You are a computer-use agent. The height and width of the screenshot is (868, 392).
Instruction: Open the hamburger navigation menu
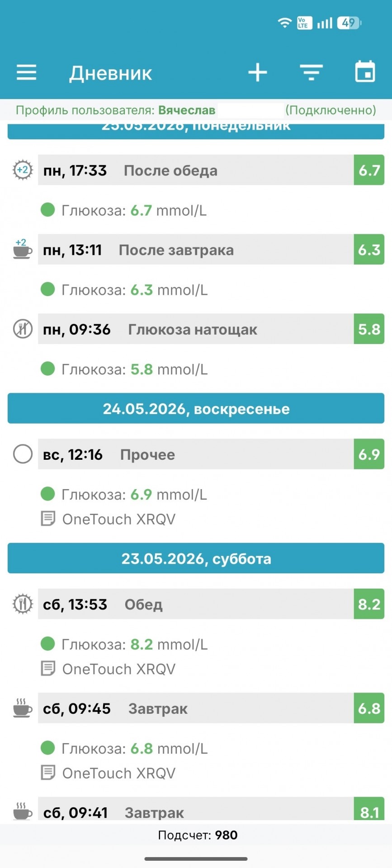pyautogui.click(x=26, y=72)
